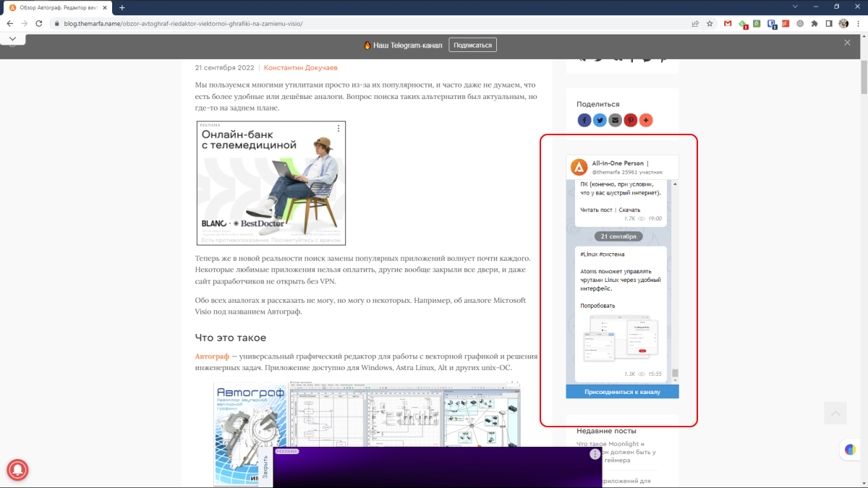Image resolution: width=868 pixels, height=488 pixels.
Task: Click Читать пост in Telegram widget
Action: [x=596, y=210]
